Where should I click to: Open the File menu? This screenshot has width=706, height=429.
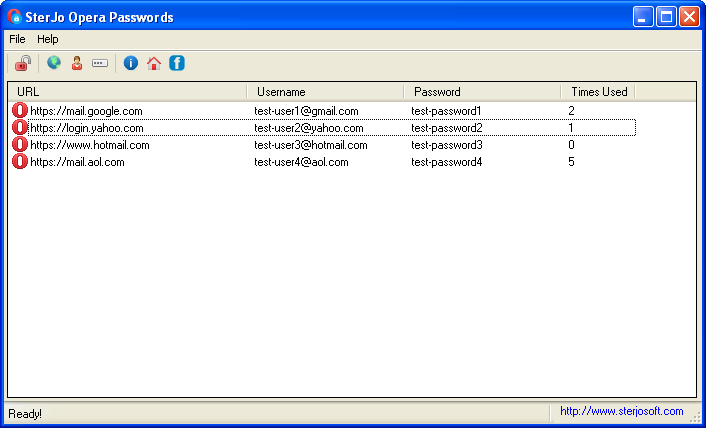[17, 39]
